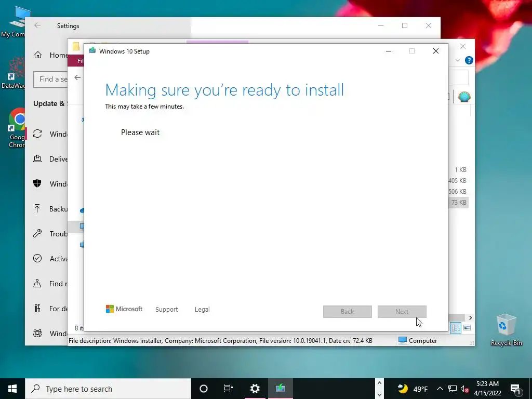
Task: Open the Legal link in Setup
Action: 202,310
